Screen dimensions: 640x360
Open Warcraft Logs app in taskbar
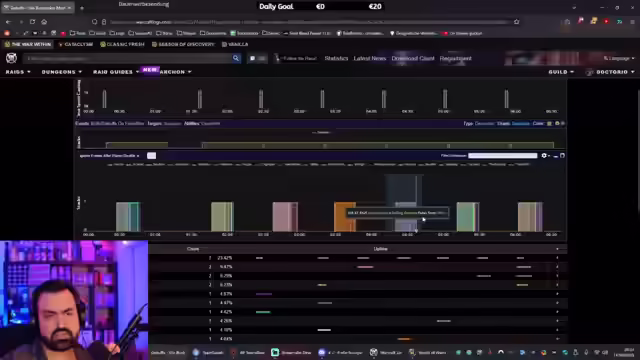pos(387,352)
